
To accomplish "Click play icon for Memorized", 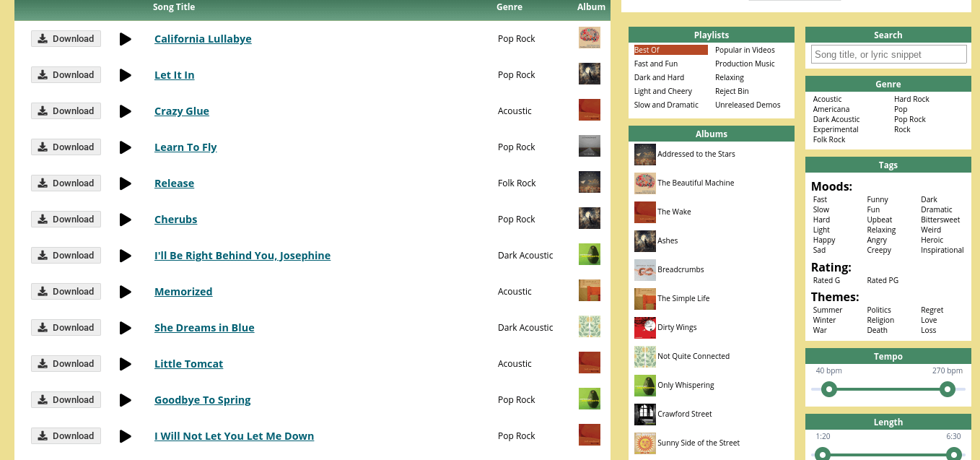I will 126,292.
